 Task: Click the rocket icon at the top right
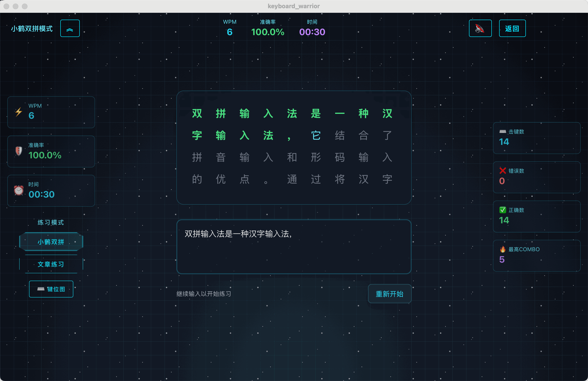(480, 28)
